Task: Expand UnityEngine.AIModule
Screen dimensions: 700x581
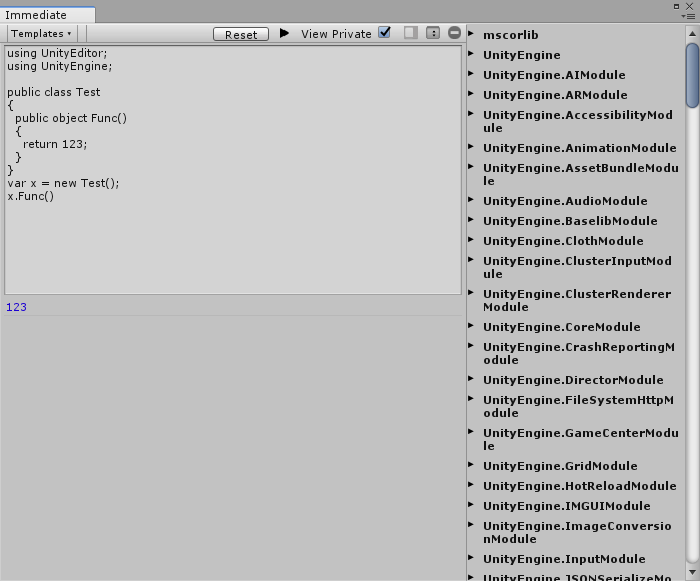Action: 471,73
